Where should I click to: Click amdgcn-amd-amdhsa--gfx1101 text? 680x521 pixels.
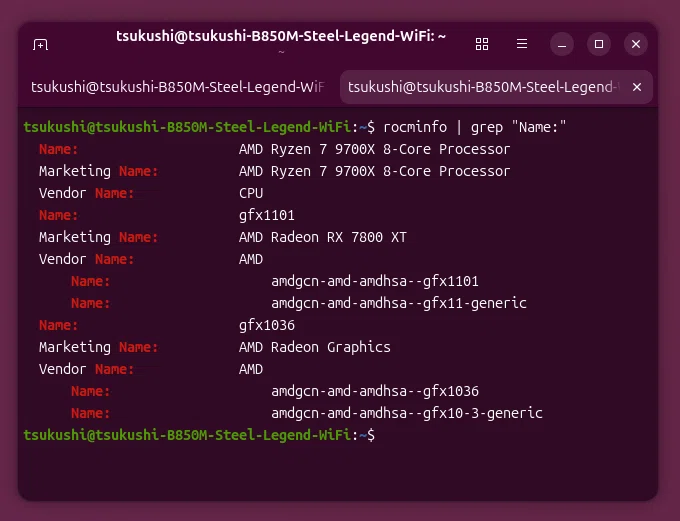coord(375,282)
